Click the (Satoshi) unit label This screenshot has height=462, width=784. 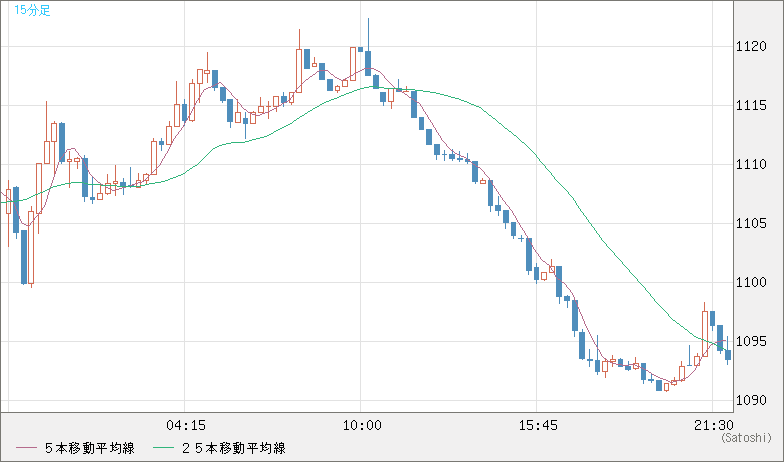point(746,438)
